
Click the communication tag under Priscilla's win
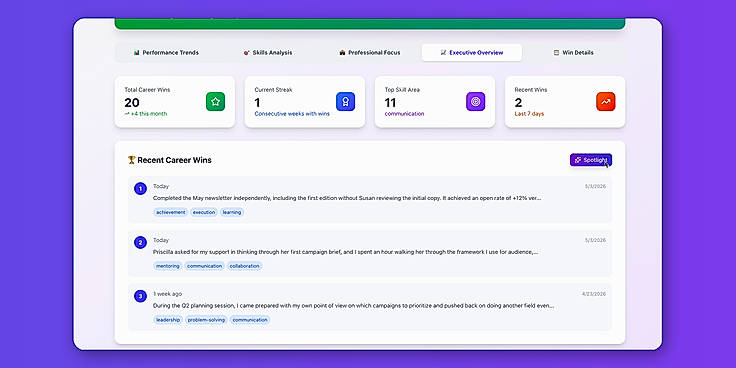coord(205,266)
